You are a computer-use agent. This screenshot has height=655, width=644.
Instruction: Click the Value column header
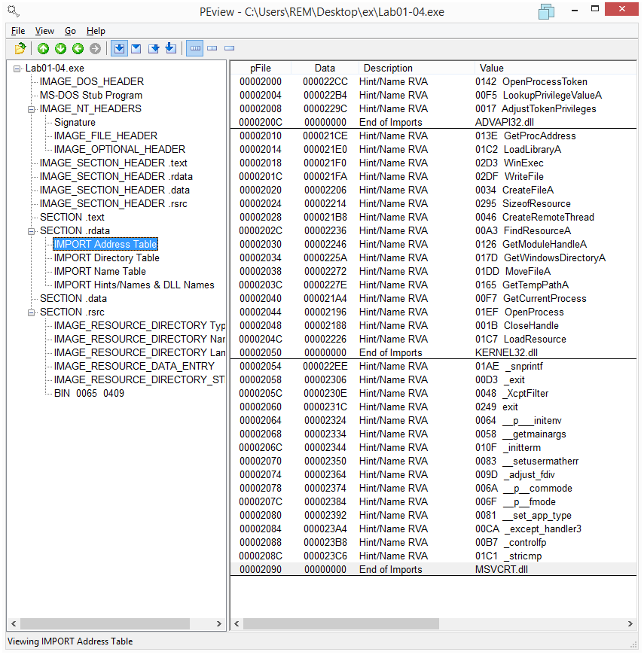click(555, 68)
